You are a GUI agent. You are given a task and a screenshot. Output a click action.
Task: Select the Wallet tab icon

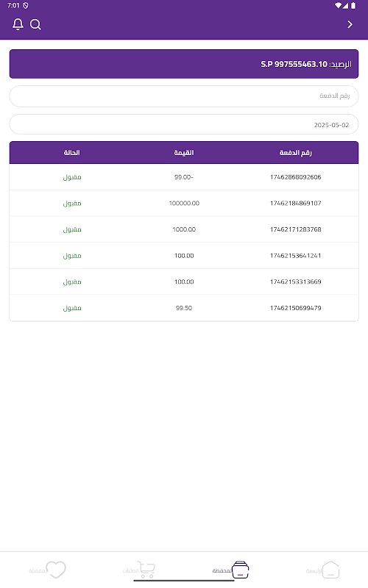[x=241, y=570]
